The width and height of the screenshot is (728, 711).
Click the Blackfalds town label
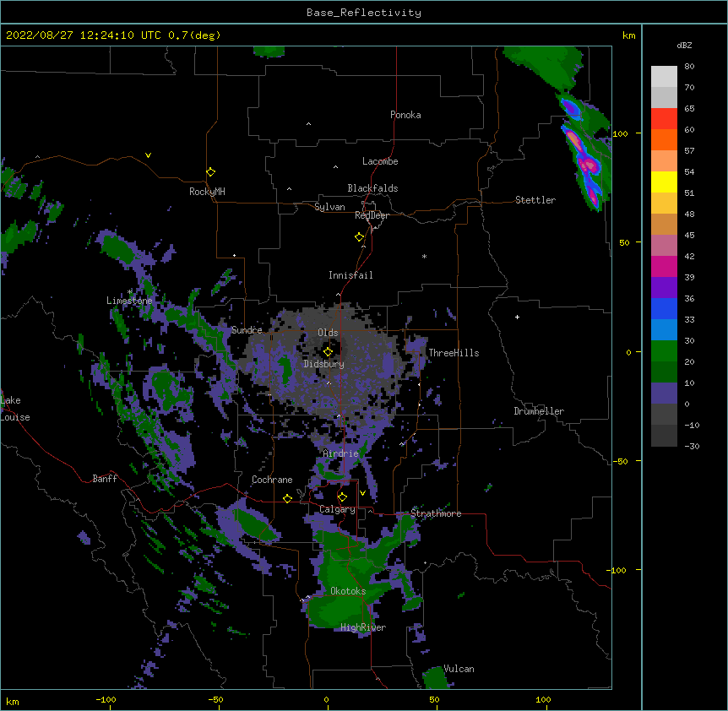click(x=372, y=188)
